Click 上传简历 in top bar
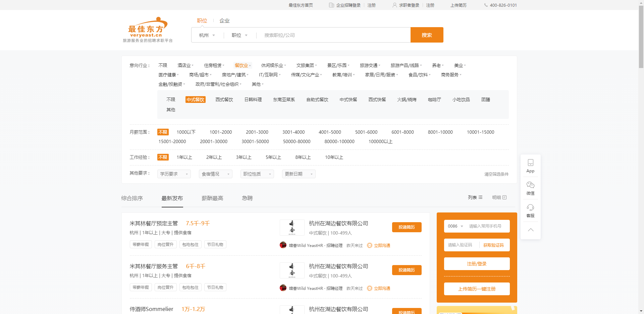This screenshot has width=644, height=314. [459, 5]
